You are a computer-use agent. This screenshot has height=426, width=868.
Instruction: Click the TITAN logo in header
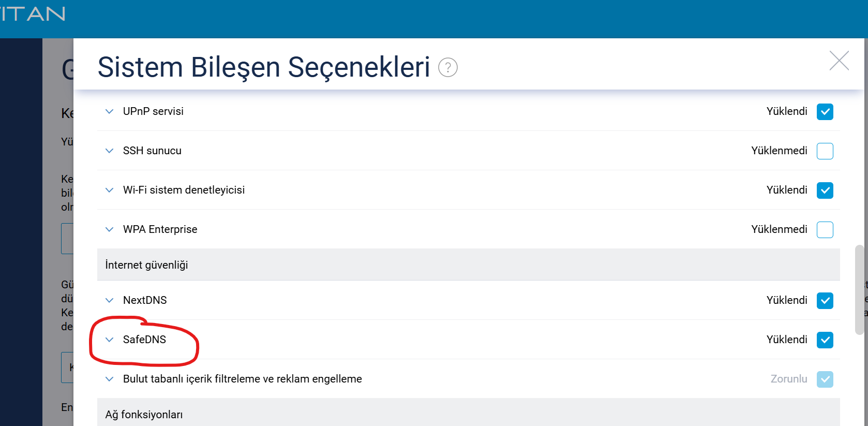[x=33, y=14]
